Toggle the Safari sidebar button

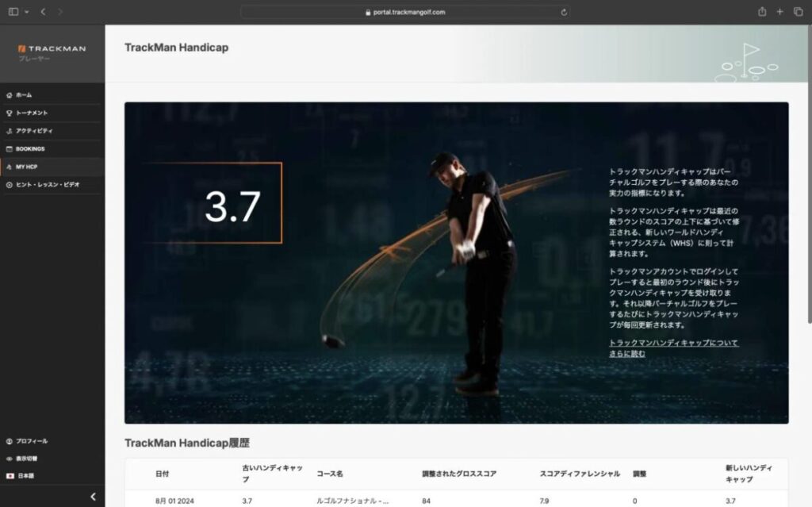coord(13,12)
